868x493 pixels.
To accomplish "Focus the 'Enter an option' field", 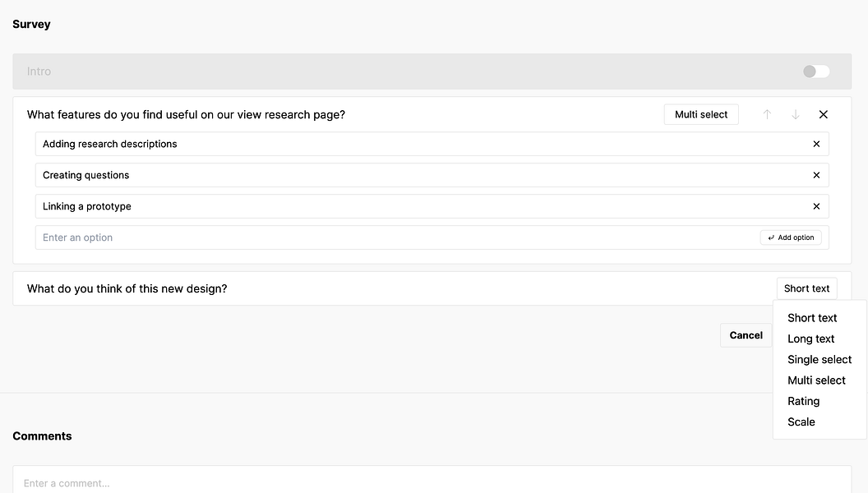I will [395, 237].
